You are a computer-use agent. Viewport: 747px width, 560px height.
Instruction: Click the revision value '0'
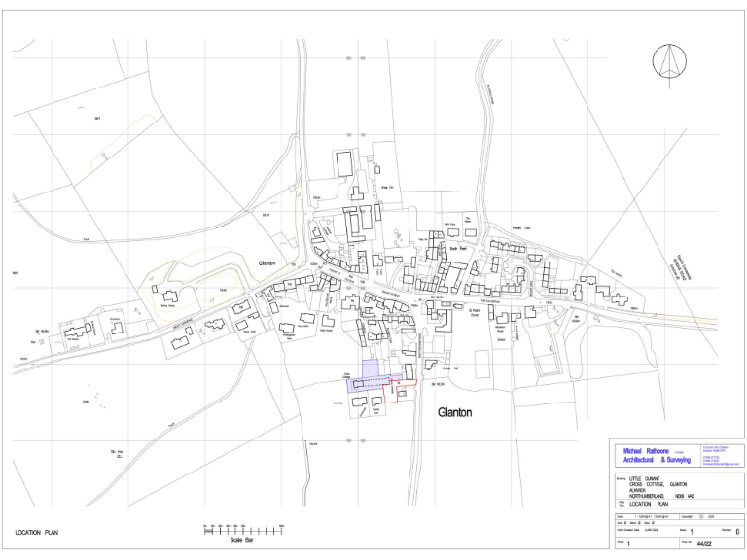tap(737, 532)
